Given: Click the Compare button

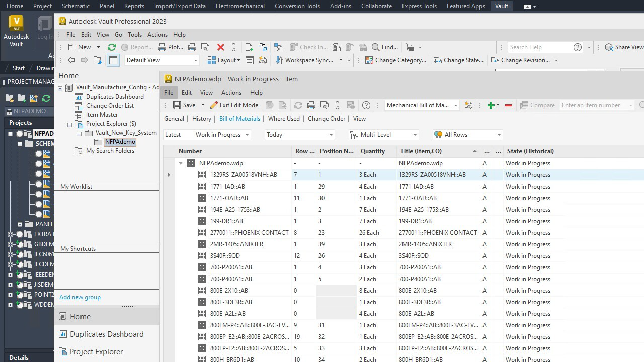Looking at the screenshot, I should [x=538, y=105].
